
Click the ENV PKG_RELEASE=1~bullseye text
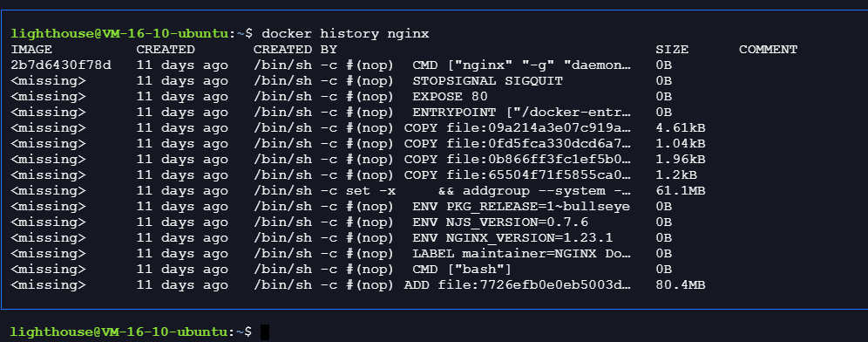tap(521, 207)
